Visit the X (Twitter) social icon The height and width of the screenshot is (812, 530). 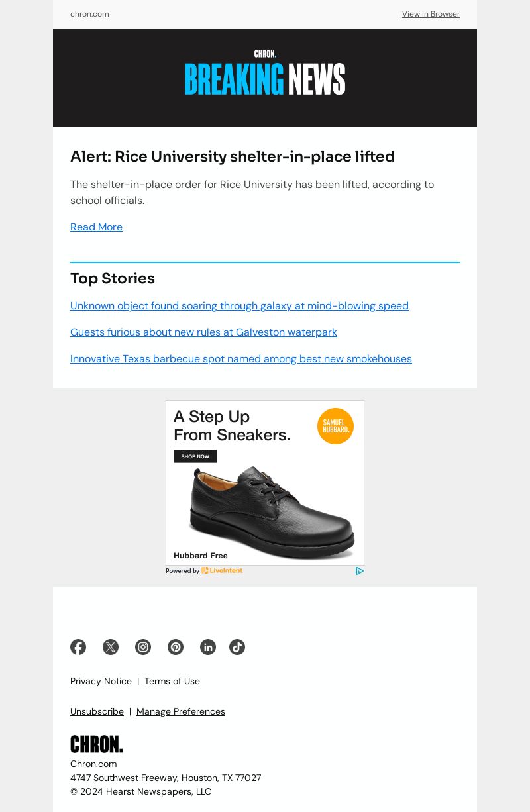tap(111, 647)
